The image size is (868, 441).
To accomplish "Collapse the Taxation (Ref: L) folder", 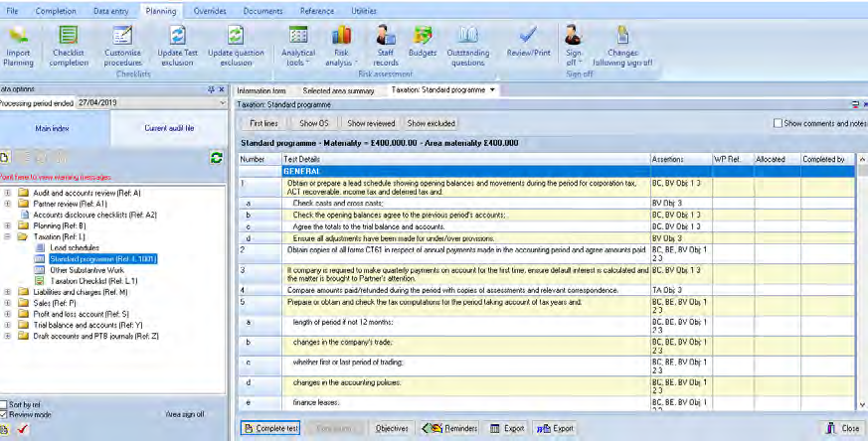I will (x=8, y=236).
